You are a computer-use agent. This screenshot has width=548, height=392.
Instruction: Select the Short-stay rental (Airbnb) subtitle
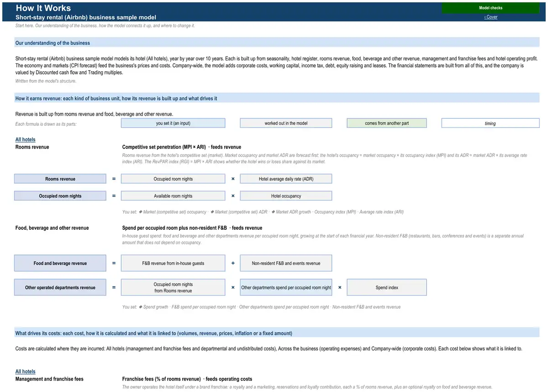click(x=86, y=17)
